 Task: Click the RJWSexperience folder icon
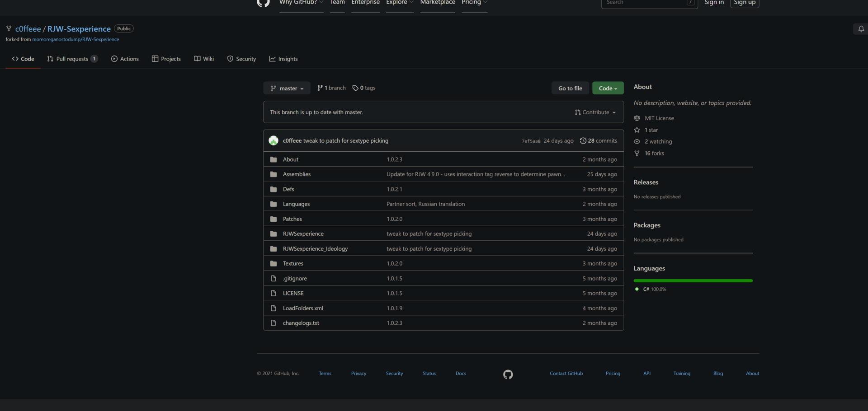coord(274,234)
